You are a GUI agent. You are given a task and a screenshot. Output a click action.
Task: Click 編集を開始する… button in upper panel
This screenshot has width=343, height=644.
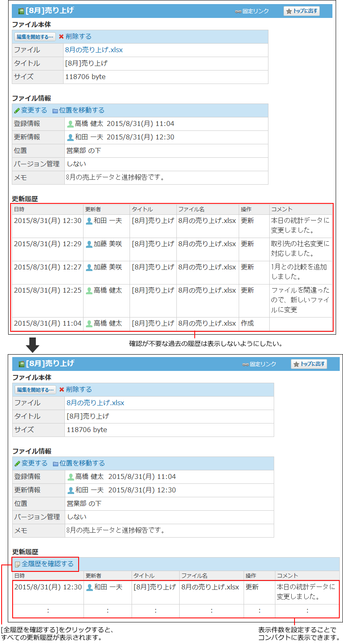coord(35,37)
